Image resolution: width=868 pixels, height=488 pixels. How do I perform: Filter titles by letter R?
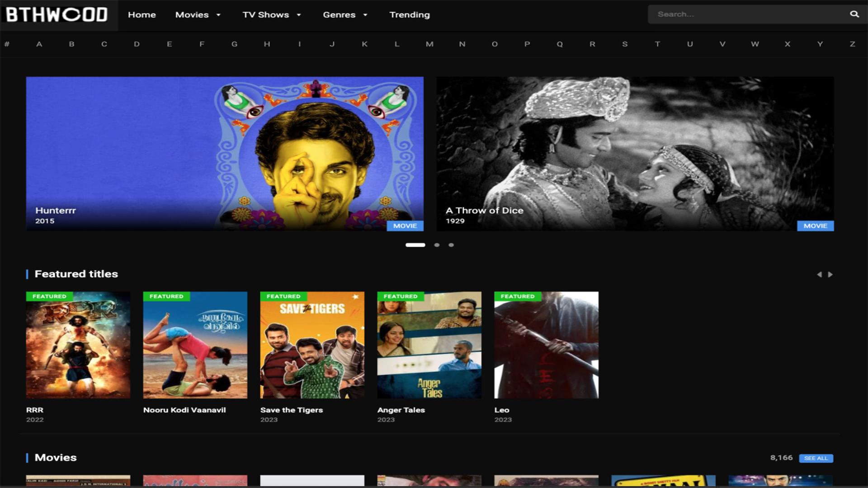pos(592,44)
